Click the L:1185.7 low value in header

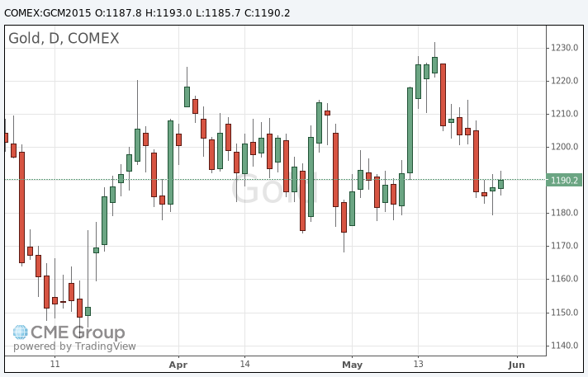tap(218, 13)
